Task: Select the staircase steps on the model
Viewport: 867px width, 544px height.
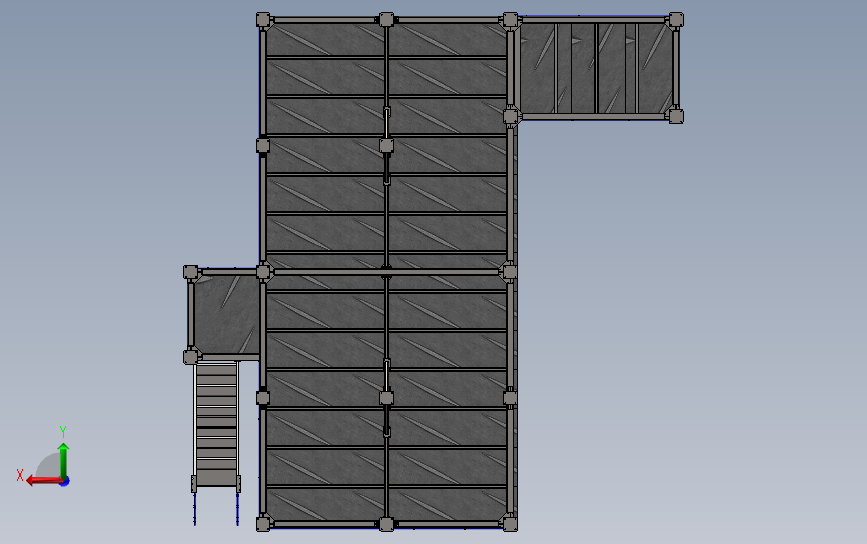Action: click(216, 424)
